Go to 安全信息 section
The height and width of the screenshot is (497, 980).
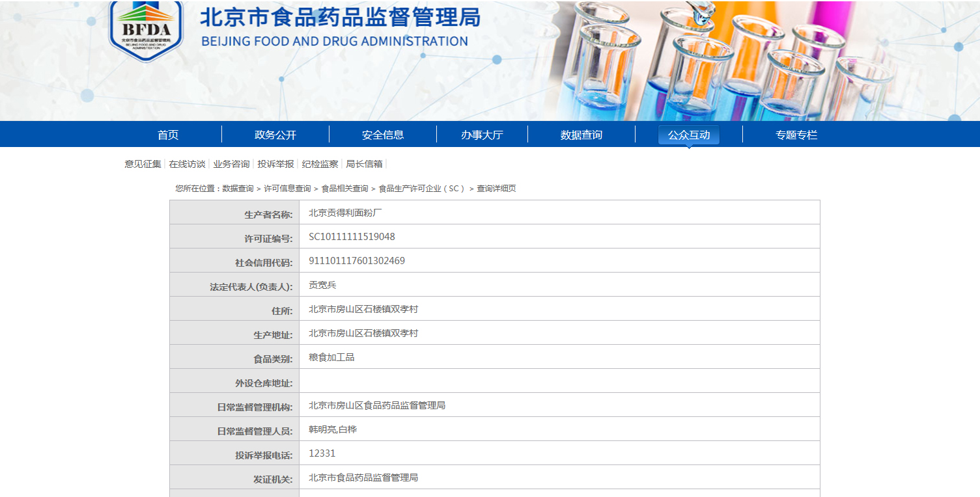pos(383,135)
